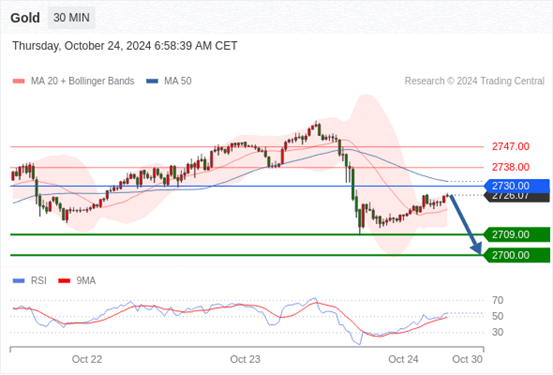Image resolution: width=553 pixels, height=375 pixels.
Task: Click the 9MA legend text
Action: coord(86,281)
